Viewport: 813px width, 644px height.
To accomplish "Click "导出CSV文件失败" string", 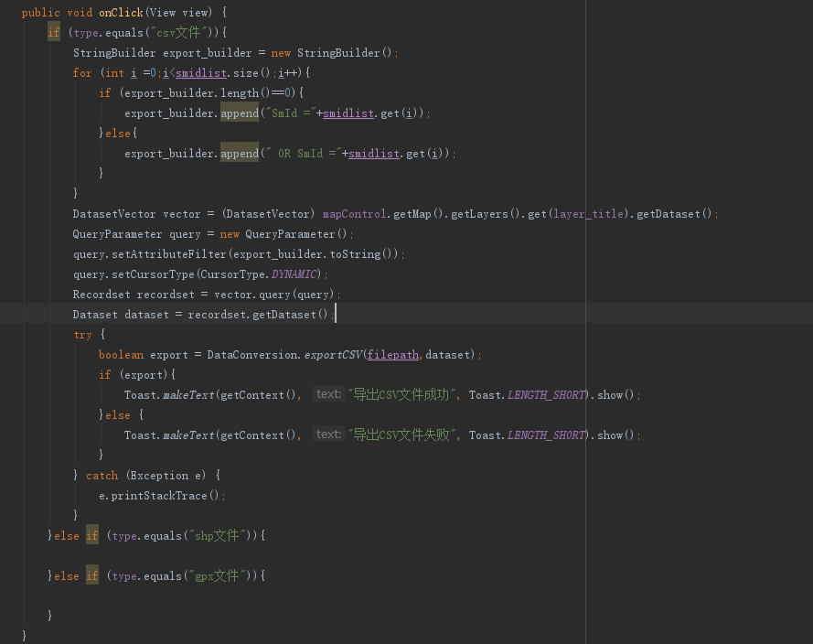I will [402, 435].
